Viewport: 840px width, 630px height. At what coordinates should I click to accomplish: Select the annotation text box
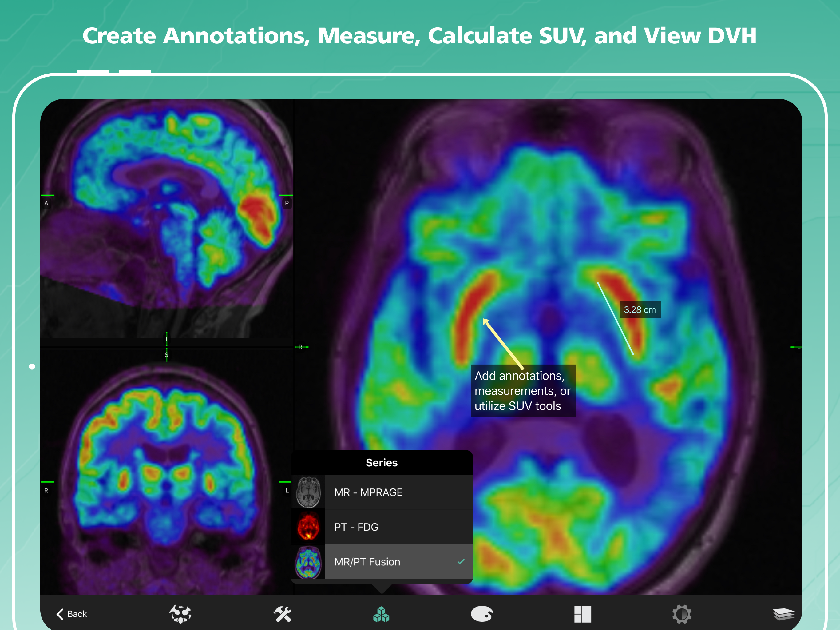point(522,391)
